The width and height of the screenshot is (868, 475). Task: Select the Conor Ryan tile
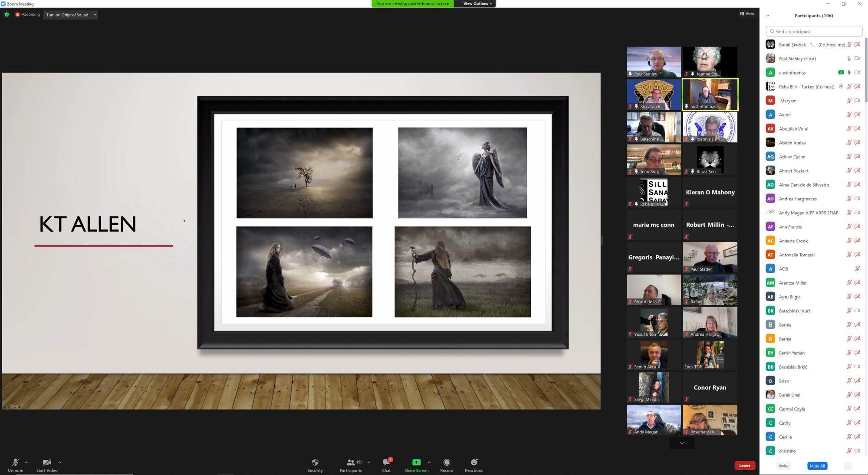[710, 387]
